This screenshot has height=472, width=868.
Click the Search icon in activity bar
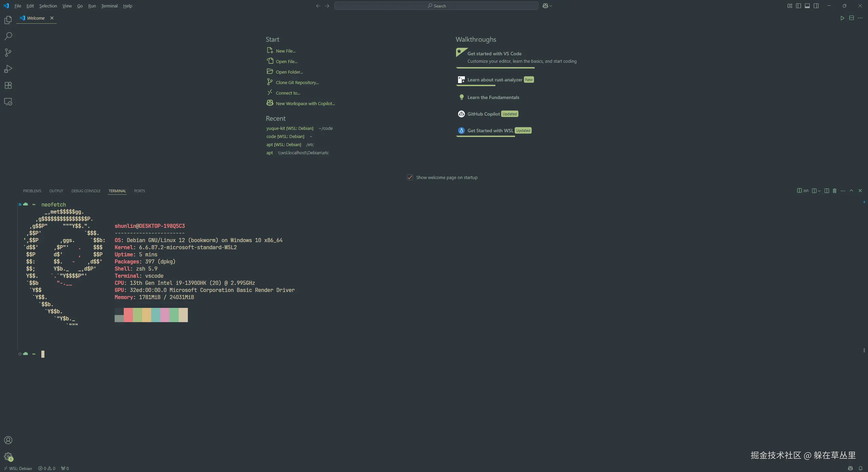(8, 36)
